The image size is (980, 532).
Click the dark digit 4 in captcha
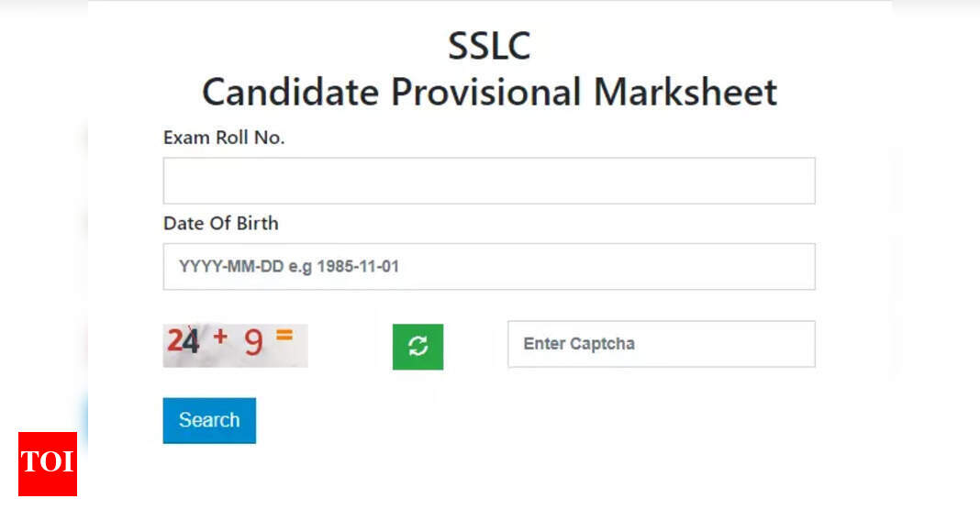tap(190, 342)
